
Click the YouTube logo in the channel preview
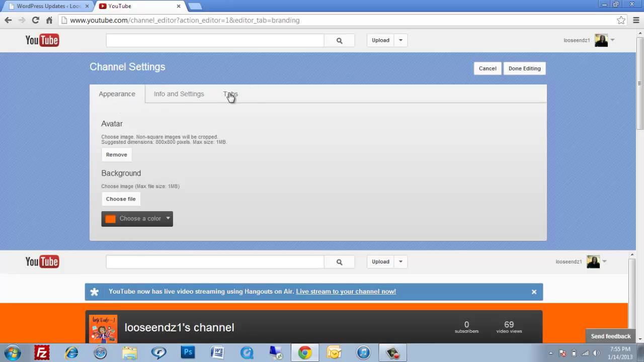[x=42, y=261]
